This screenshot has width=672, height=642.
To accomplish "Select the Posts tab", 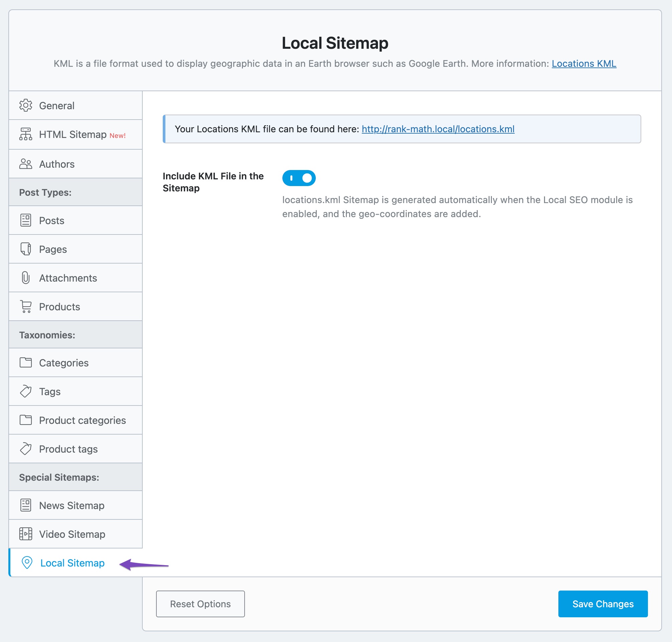I will (x=76, y=220).
